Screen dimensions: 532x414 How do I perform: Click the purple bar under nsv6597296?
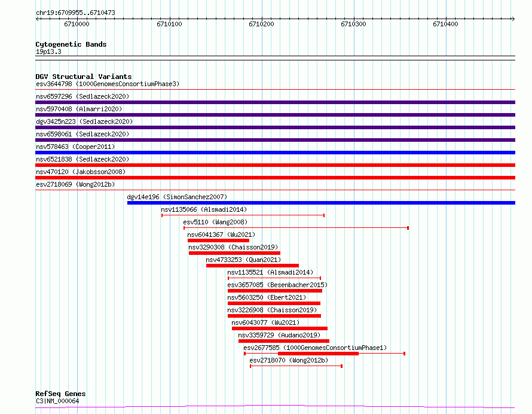(x=275, y=102)
